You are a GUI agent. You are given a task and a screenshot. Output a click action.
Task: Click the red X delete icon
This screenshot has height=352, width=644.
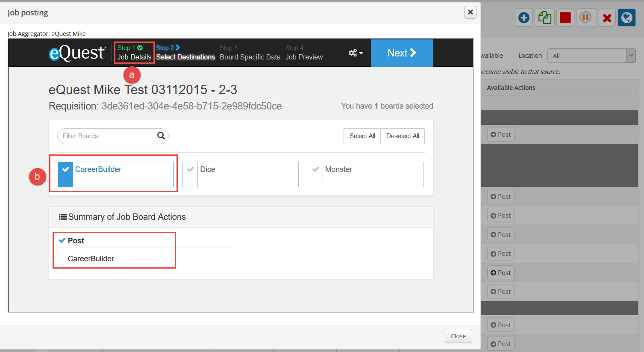pyautogui.click(x=607, y=18)
